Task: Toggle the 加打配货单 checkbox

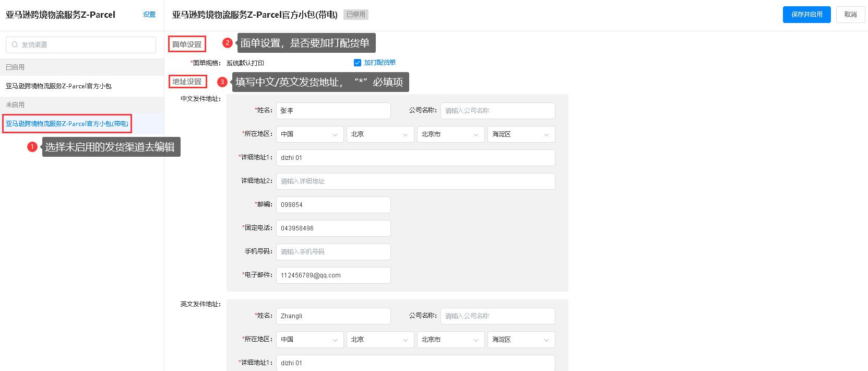Action: pos(358,63)
